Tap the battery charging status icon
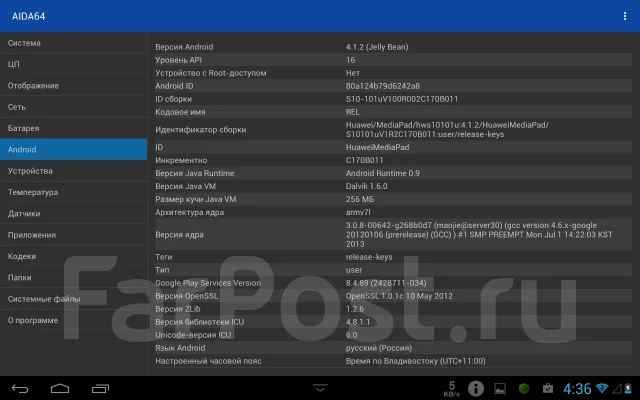 pyautogui.click(x=628, y=388)
